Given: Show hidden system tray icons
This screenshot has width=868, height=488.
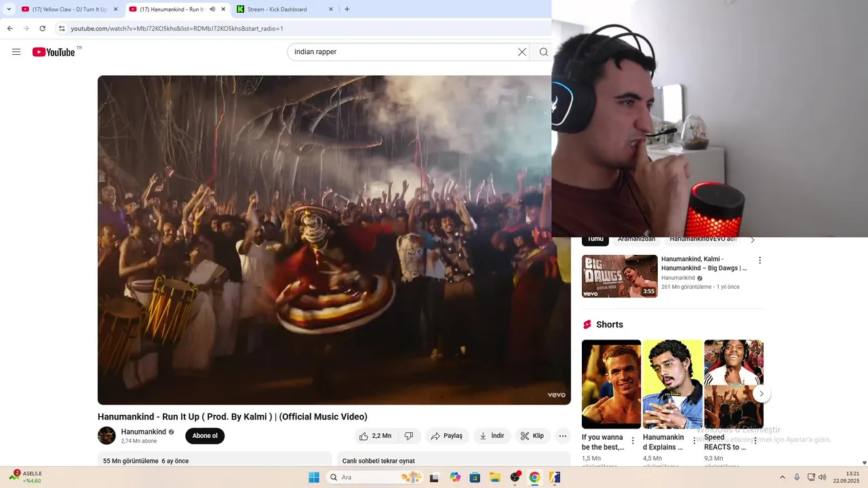Looking at the screenshot, I should (782, 477).
